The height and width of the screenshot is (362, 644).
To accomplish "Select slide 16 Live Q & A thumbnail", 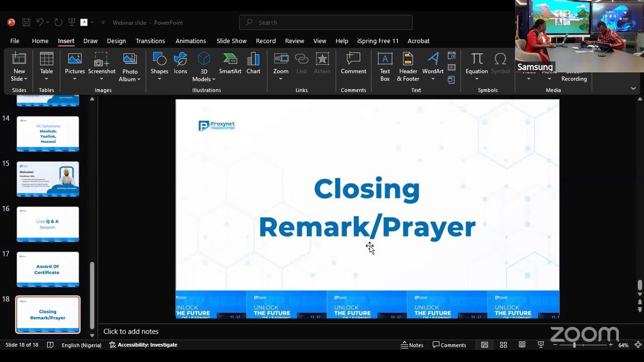I will (48, 224).
